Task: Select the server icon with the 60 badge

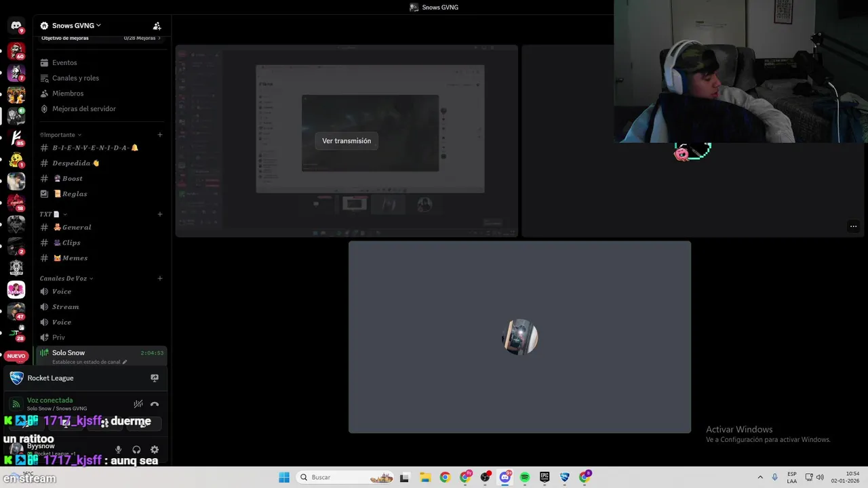Action: [x=16, y=51]
